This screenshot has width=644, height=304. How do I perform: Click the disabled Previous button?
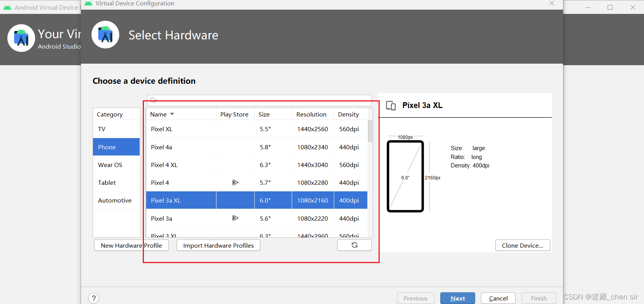click(x=416, y=298)
